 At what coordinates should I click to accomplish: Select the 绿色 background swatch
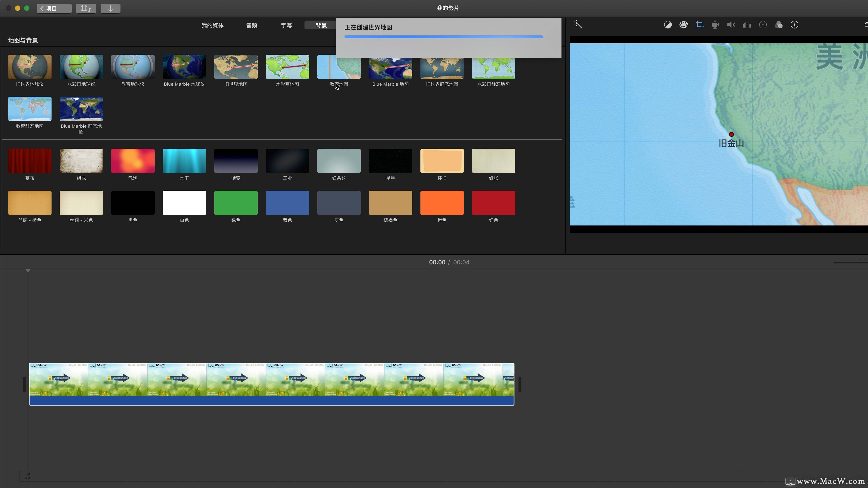pyautogui.click(x=236, y=203)
